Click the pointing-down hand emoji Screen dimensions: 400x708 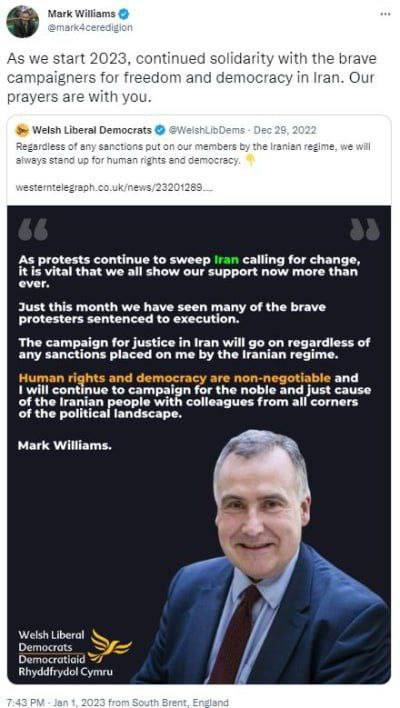[x=250, y=161]
